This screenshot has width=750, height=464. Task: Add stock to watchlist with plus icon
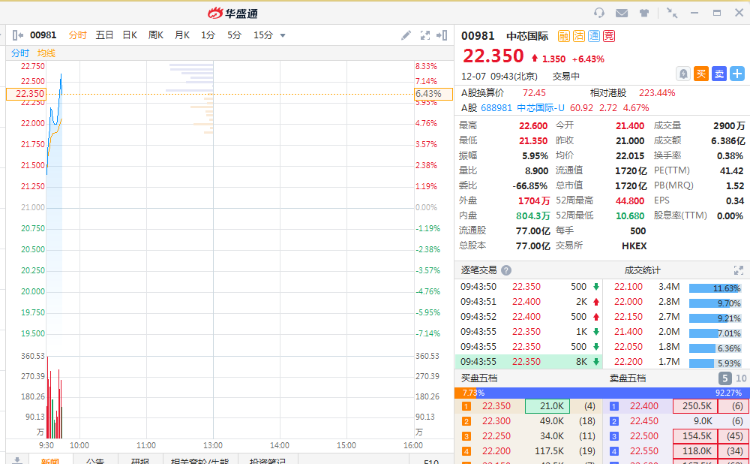[x=737, y=73]
